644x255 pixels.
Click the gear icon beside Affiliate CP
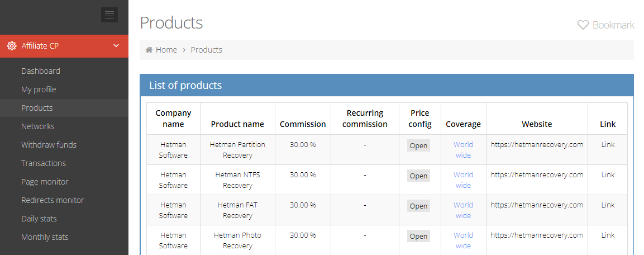click(x=12, y=46)
